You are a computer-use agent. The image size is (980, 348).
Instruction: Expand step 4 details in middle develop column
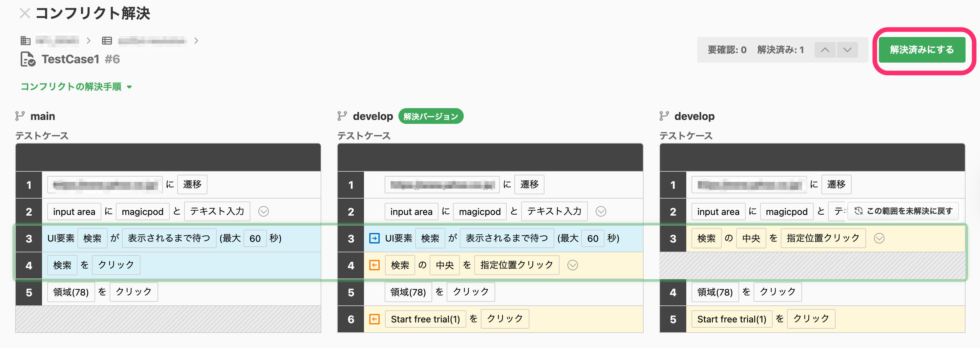[573, 265]
